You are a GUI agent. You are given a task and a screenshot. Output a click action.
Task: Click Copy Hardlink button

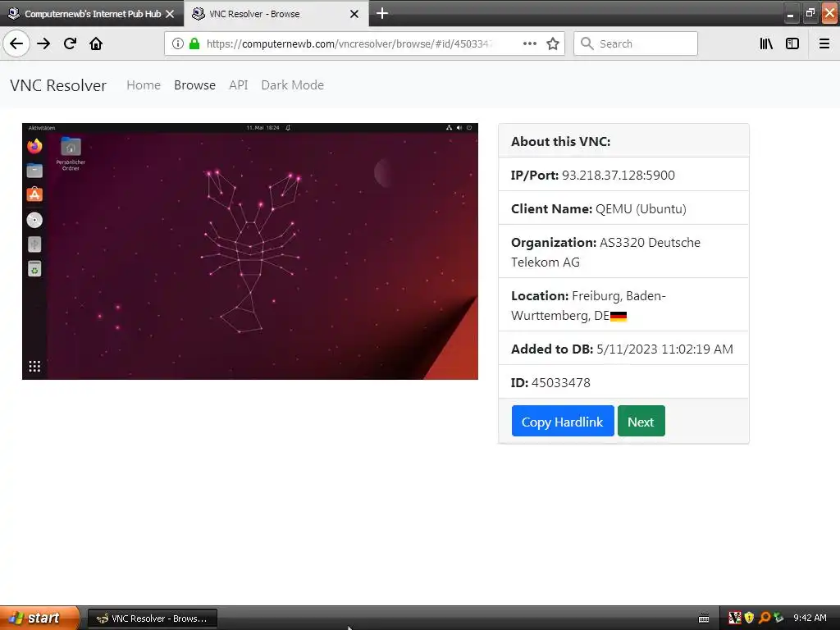[563, 421]
